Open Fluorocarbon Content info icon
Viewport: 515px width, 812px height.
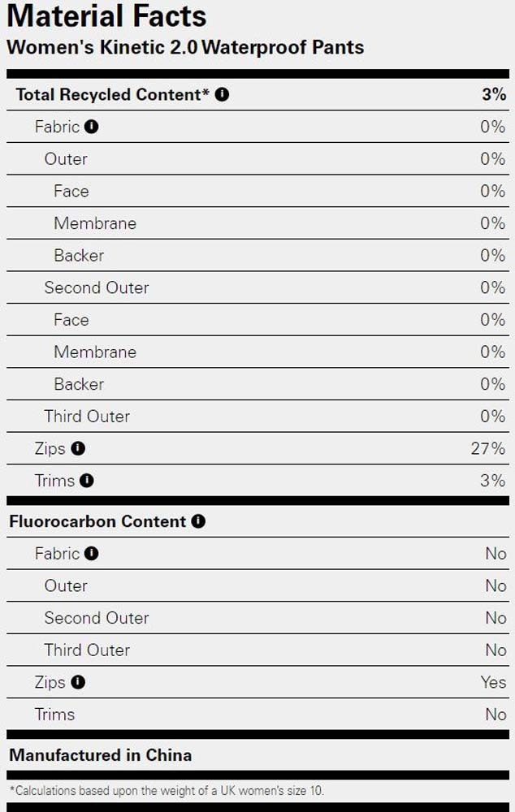198,521
